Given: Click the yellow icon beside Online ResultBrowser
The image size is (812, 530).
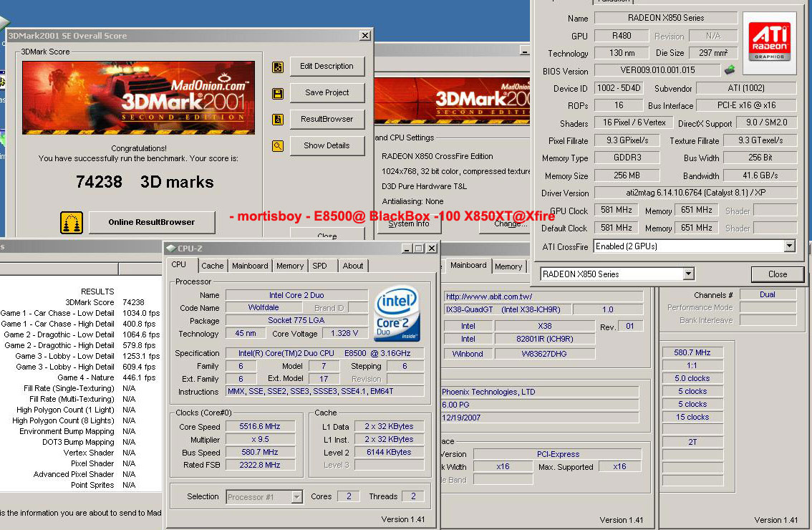Looking at the screenshot, I should coord(72,223).
